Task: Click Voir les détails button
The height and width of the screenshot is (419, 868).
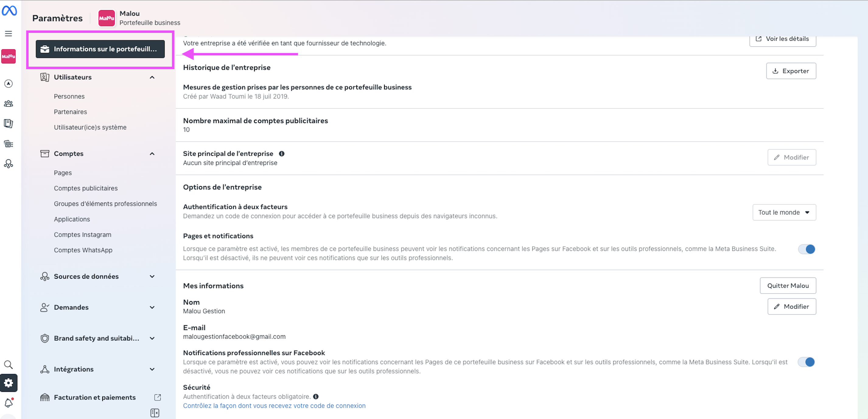Action: [x=782, y=39]
